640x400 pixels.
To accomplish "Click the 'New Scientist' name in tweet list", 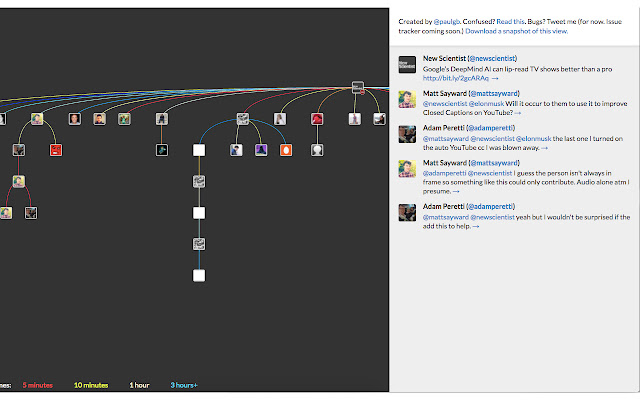I will [x=444, y=58].
